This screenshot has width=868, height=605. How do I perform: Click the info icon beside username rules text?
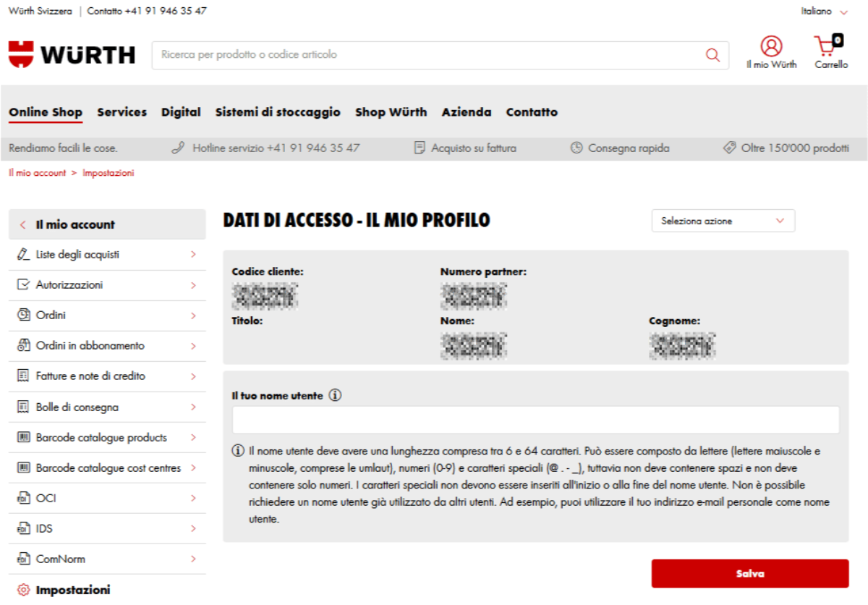coord(238,451)
